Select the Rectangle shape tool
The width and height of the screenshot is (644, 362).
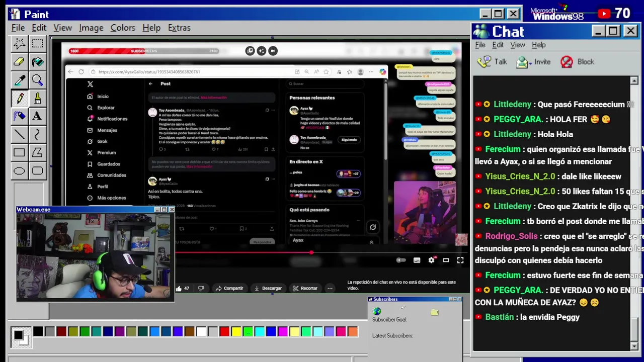click(x=19, y=152)
